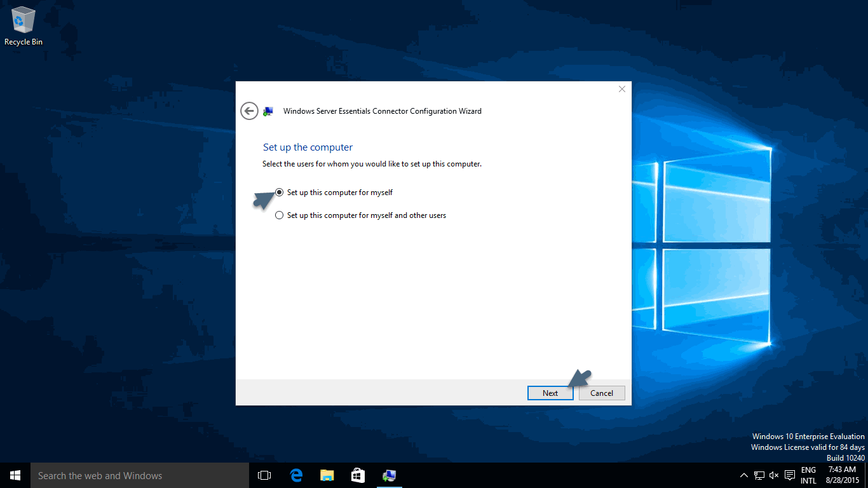Close the wizard dialog window
The width and height of the screenshot is (868, 488).
coord(622,89)
